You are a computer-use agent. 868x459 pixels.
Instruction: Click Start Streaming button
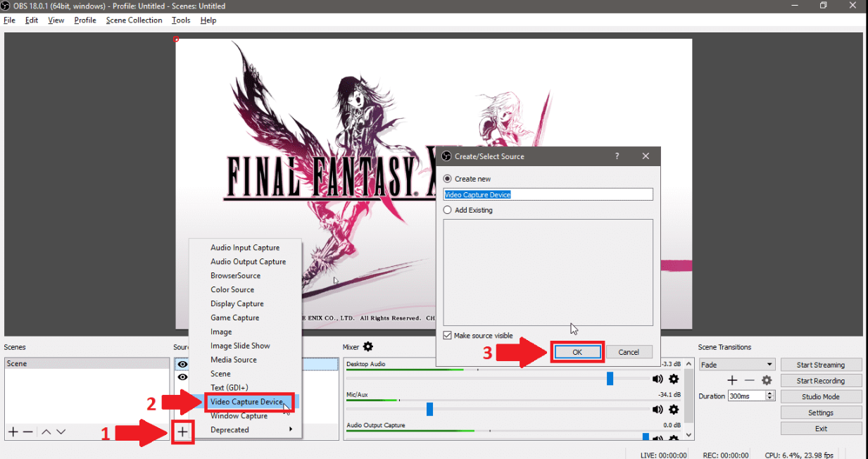pyautogui.click(x=821, y=365)
